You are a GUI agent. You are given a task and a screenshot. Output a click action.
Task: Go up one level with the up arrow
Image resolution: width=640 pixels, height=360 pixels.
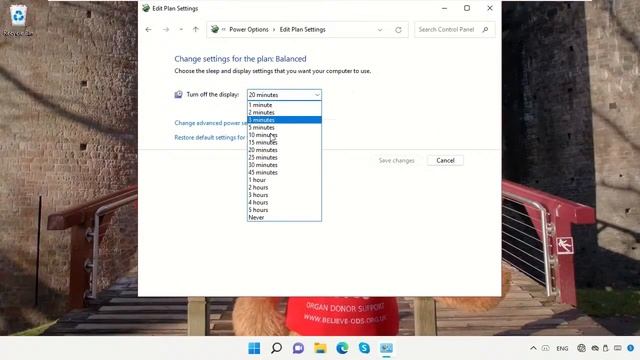click(x=196, y=29)
